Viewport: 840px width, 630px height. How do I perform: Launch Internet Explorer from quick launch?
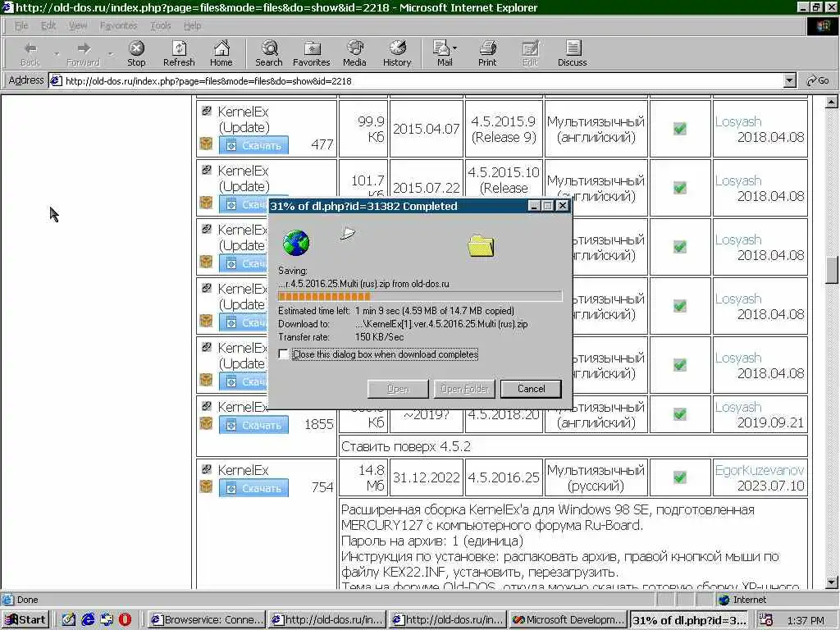pos(88,620)
